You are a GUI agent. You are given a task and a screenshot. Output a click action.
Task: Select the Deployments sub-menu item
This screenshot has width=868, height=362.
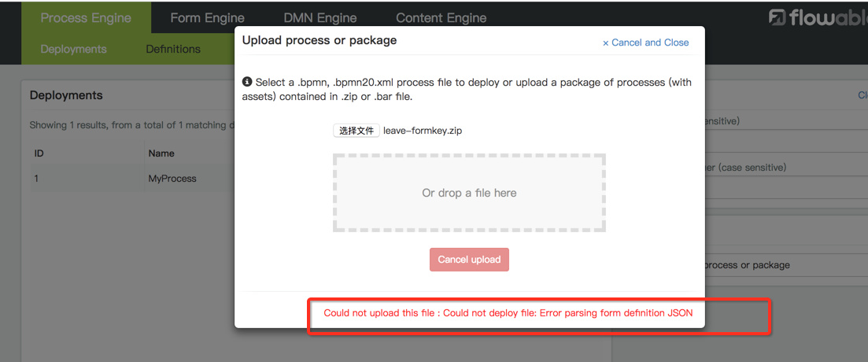point(73,49)
